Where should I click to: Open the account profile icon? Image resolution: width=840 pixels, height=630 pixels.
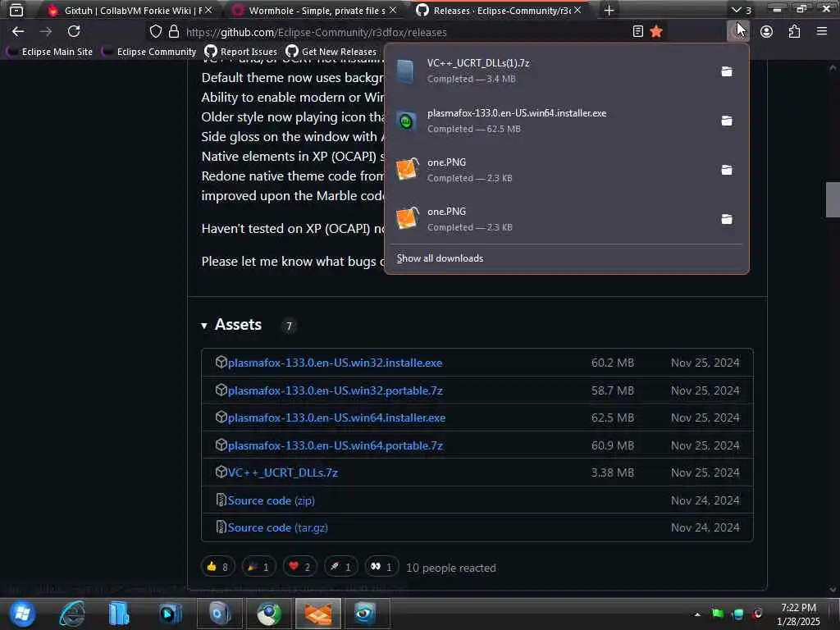pos(766,32)
